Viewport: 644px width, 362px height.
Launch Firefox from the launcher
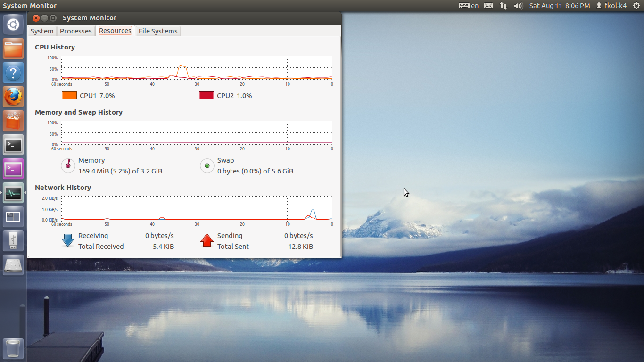pos(13,97)
